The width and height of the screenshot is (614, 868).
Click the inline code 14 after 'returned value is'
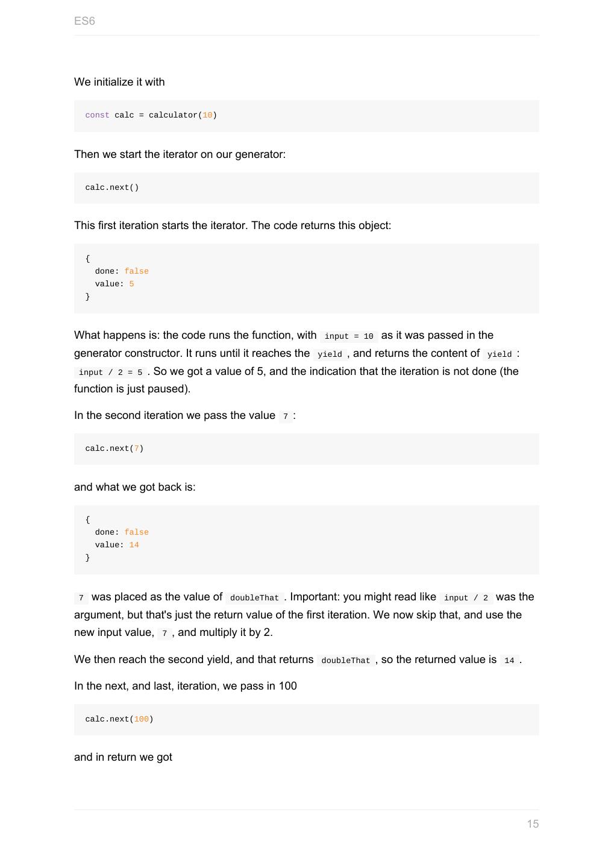509,661
